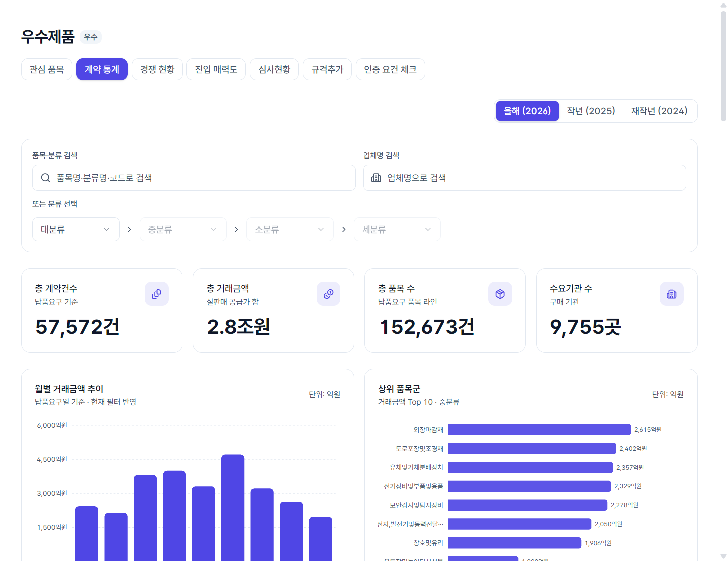Go to the 경쟁 현황 tab
The width and height of the screenshot is (728, 561).
coord(157,69)
